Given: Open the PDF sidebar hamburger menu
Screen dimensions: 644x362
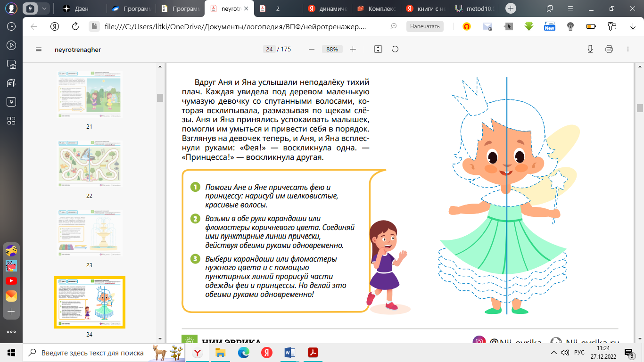Looking at the screenshot, I should [x=39, y=49].
